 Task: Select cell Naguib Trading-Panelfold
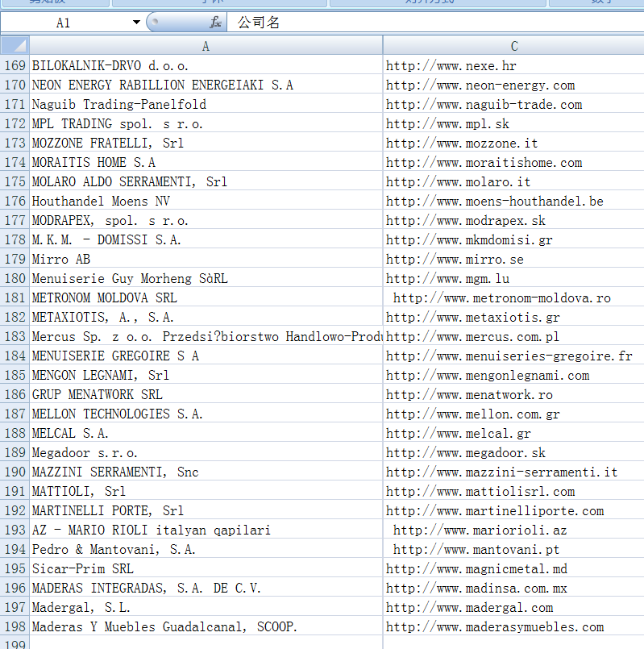[x=206, y=104]
